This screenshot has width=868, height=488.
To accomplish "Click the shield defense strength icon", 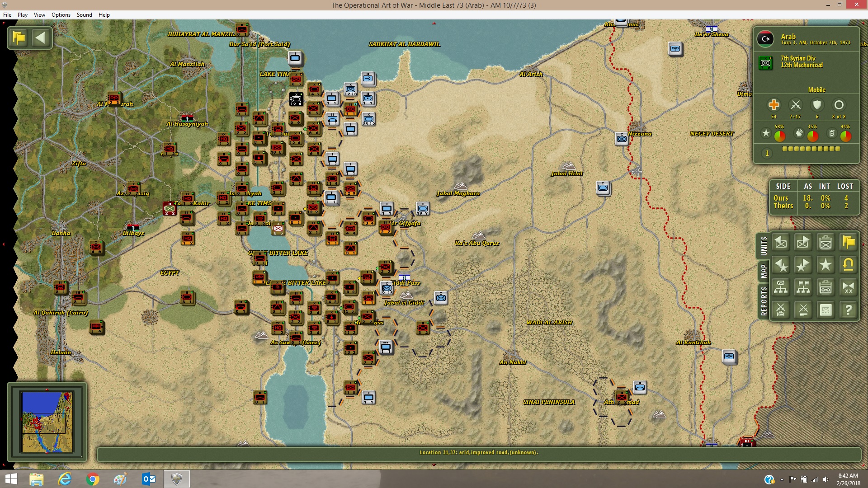I will pyautogui.click(x=817, y=105).
